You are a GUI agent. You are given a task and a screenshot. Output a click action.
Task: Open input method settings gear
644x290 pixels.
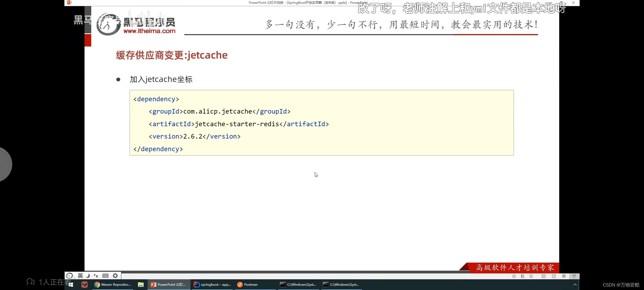(x=115, y=275)
